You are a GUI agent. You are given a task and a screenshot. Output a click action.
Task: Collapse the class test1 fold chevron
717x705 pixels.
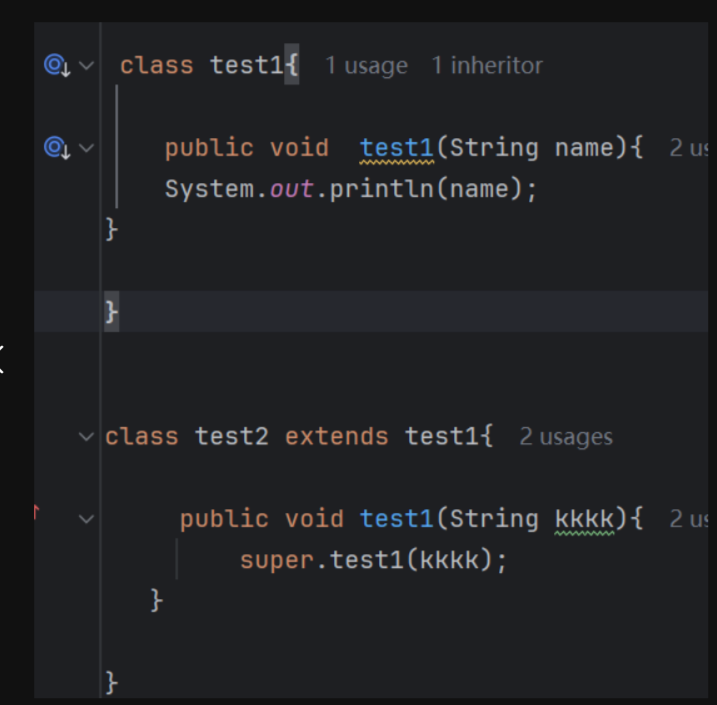(86, 66)
